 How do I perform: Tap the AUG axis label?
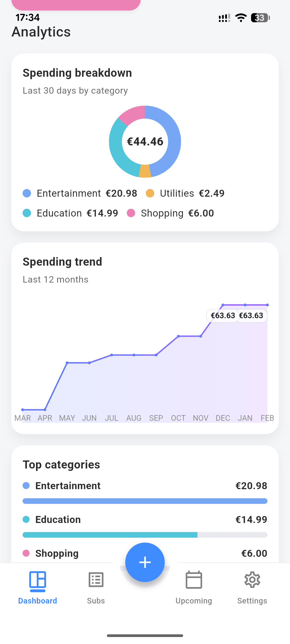[x=134, y=418]
